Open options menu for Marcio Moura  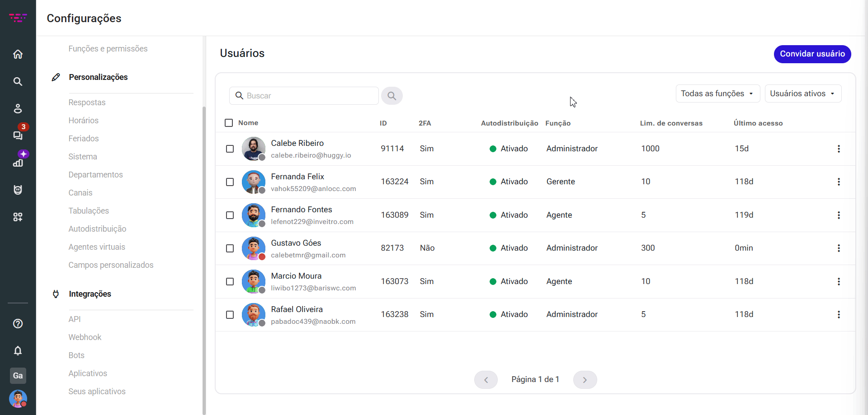[839, 281]
